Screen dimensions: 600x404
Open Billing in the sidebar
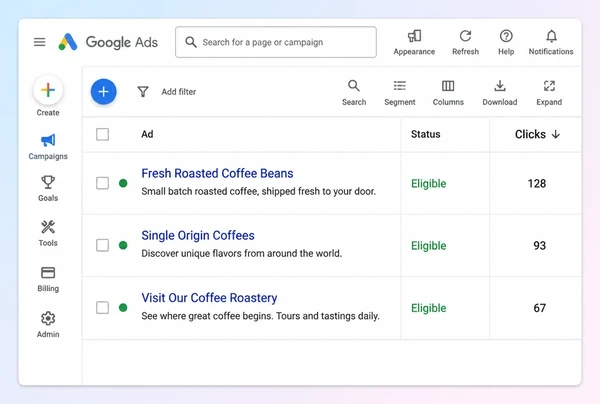point(48,279)
